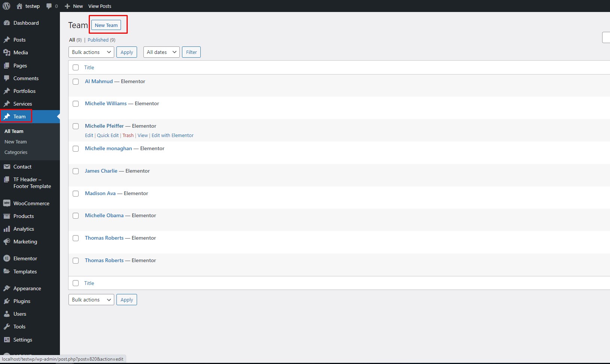Click the Elementor logo icon

7,258
